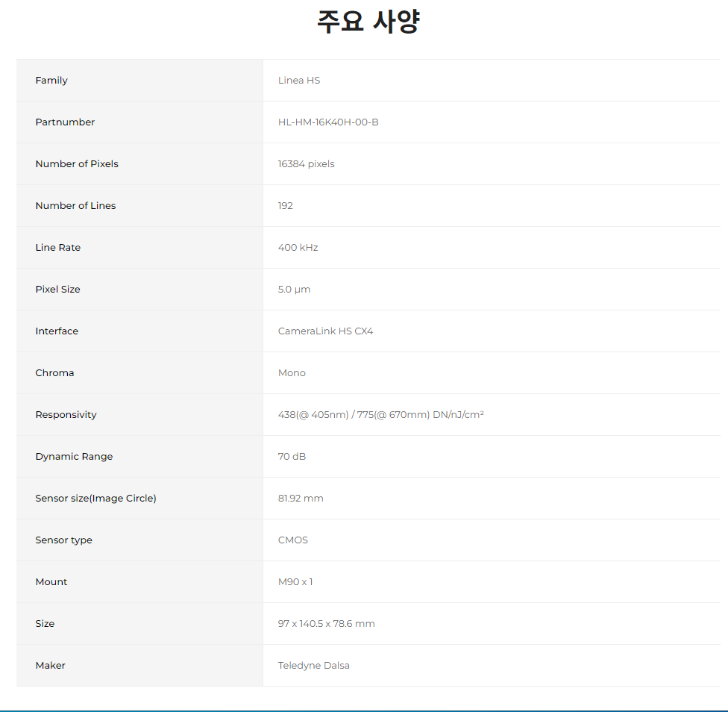Click part number HL-HM-16K40H-00-B
The image size is (728, 712).
[327, 122]
